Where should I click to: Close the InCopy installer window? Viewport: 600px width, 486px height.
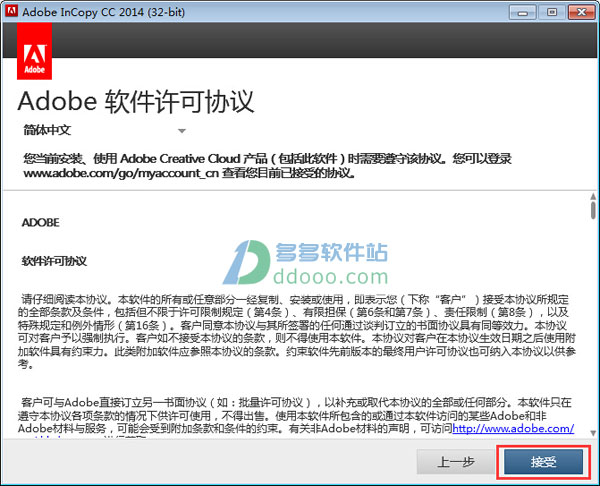pos(581,13)
